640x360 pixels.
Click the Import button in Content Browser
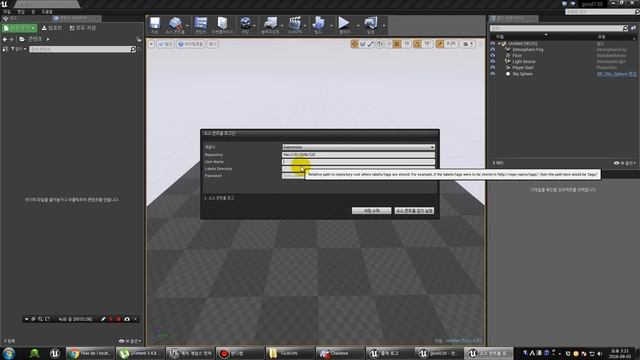click(52, 28)
